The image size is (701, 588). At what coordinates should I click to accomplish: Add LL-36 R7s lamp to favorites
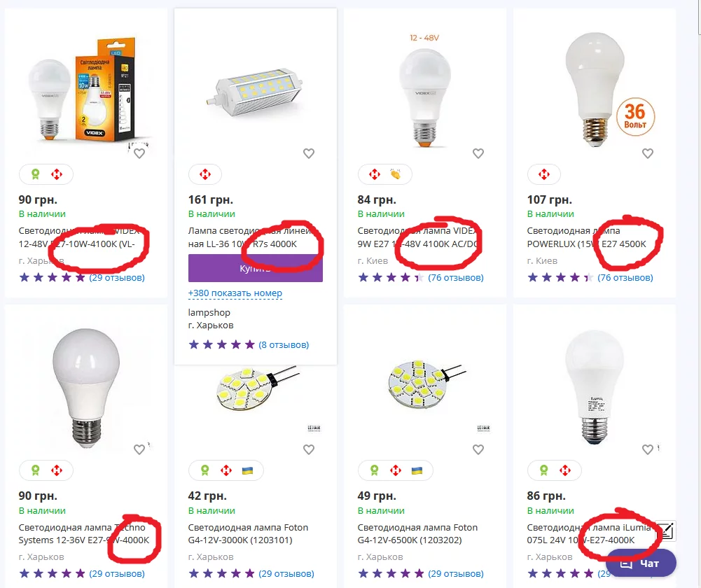click(309, 154)
